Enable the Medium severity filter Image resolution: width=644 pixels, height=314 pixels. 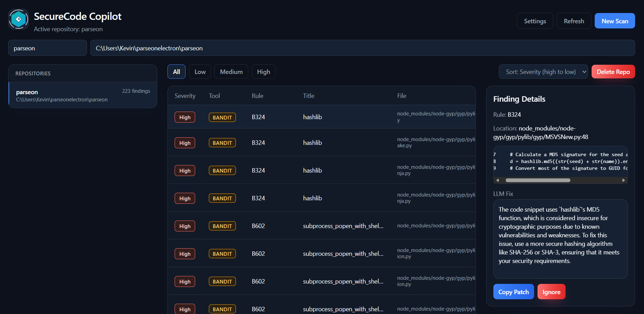231,72
